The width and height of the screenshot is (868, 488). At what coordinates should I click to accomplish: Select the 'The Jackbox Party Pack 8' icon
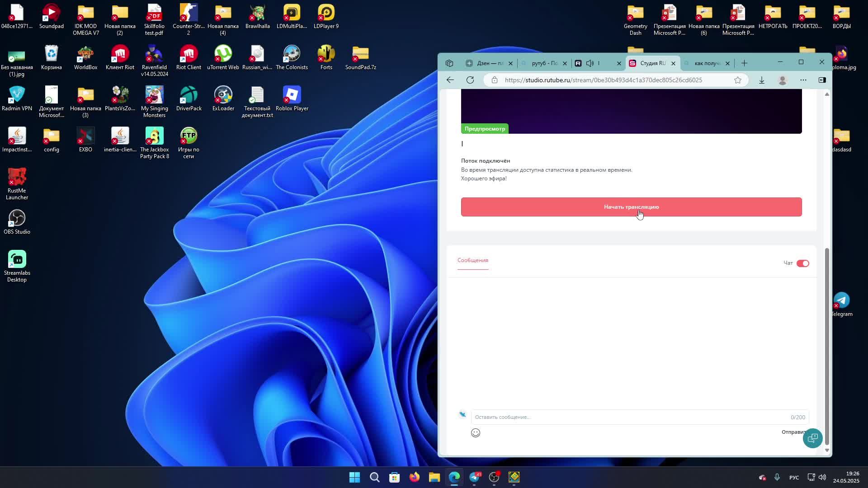[154, 143]
